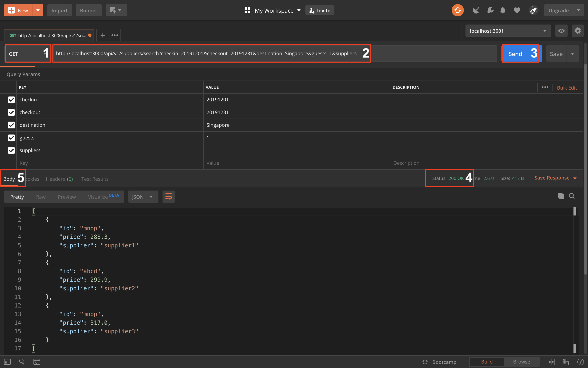Uncheck the destination parameter
Image resolution: width=588 pixels, height=368 pixels.
(11, 125)
